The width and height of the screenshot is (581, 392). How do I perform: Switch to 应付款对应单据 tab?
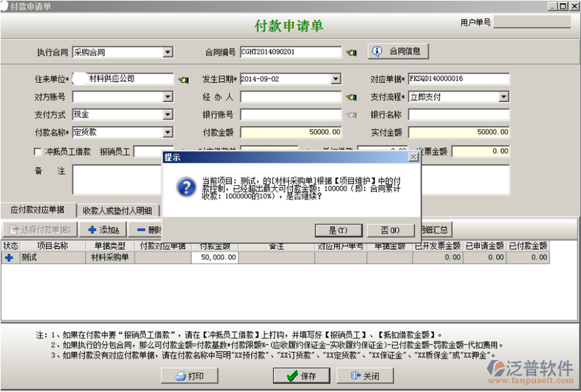[x=38, y=210]
